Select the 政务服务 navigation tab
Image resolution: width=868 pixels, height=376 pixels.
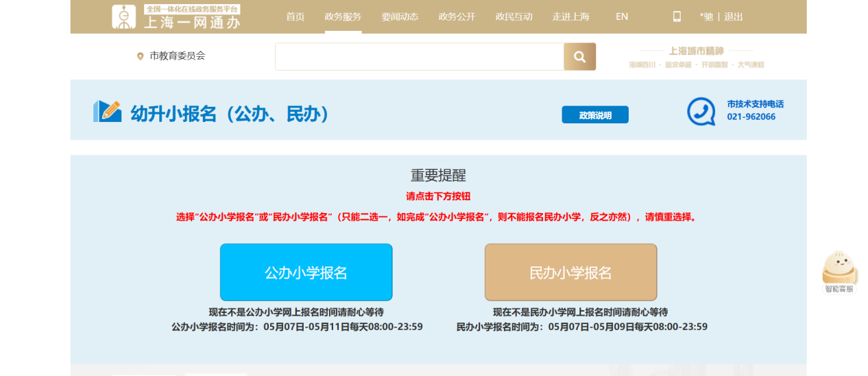(343, 16)
